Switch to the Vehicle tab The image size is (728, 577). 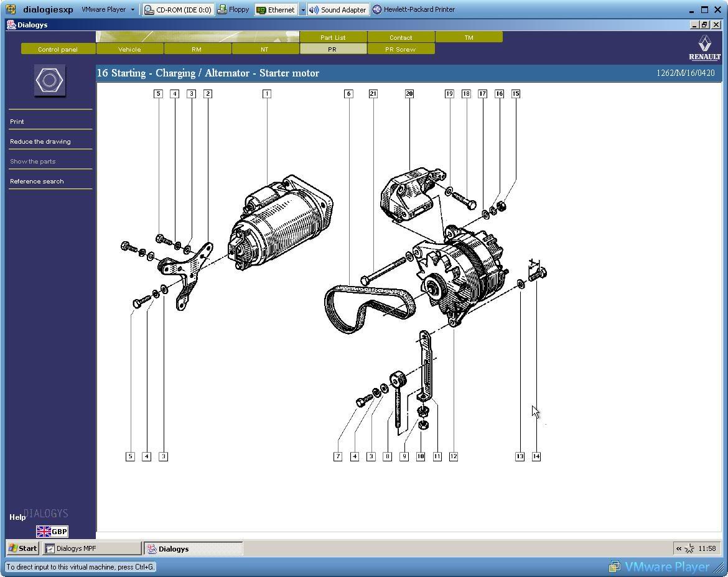point(129,48)
